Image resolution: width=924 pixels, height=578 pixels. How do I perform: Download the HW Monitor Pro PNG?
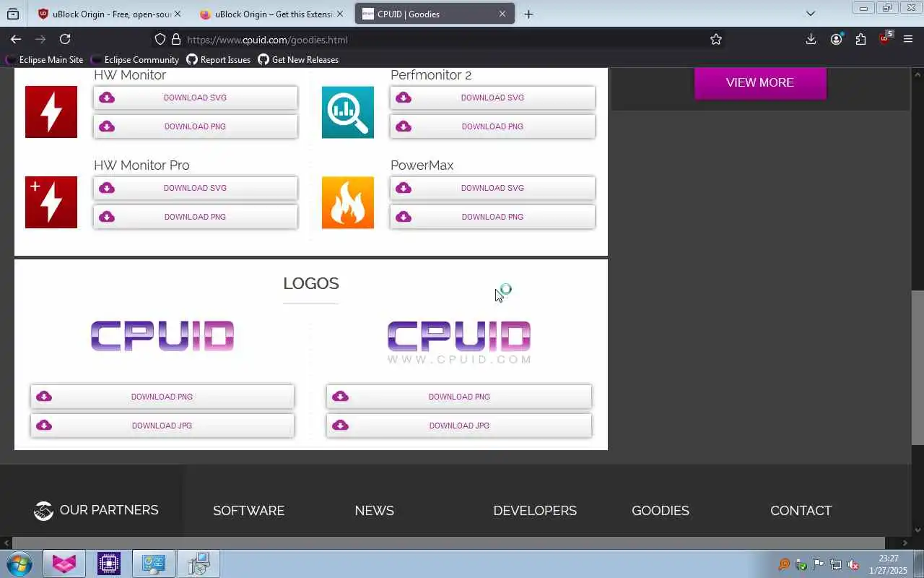[x=196, y=217]
